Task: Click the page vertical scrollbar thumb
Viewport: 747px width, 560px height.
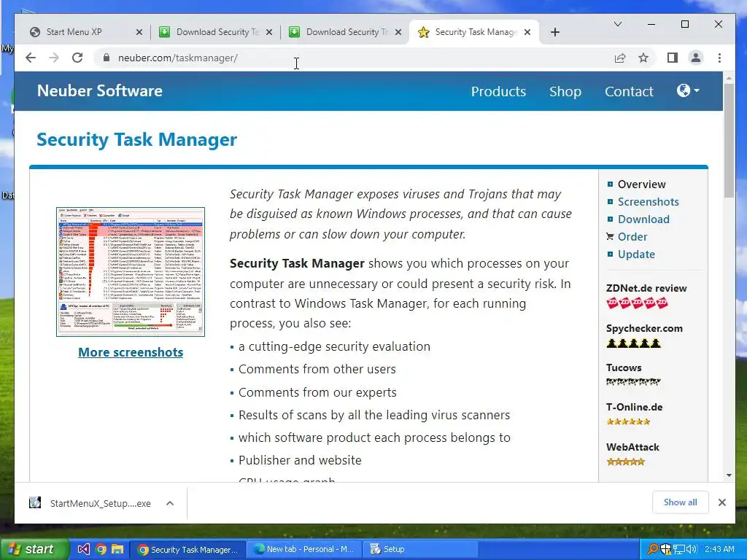Action: (x=729, y=141)
